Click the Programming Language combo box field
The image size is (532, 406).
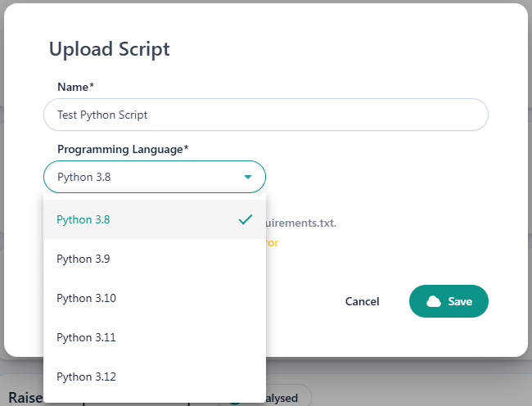coord(147,177)
